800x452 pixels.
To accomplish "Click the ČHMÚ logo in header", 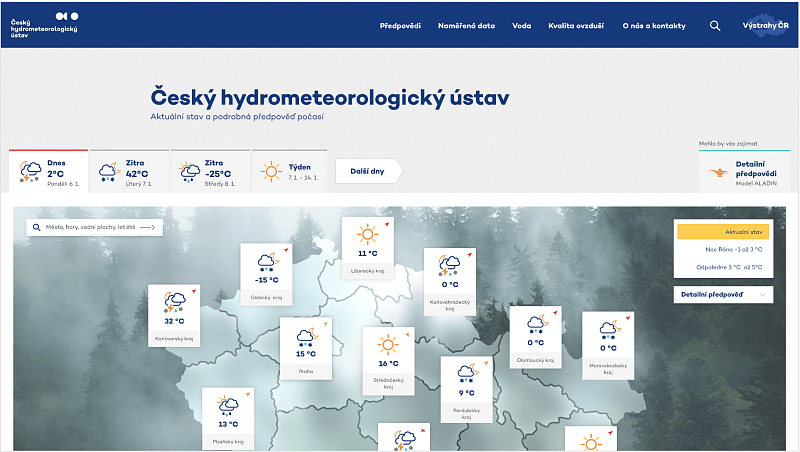I will click(44, 24).
